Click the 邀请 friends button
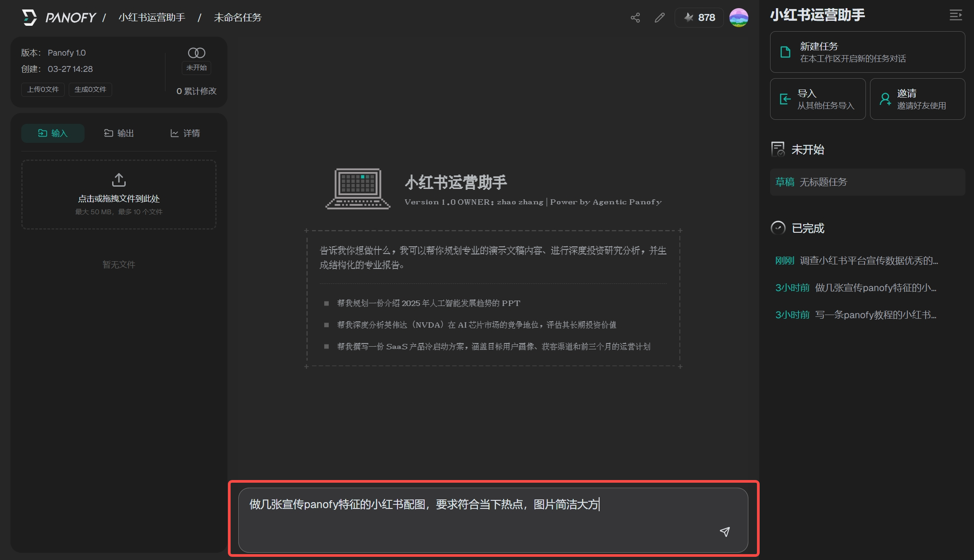Viewport: 974px width, 560px height. coord(917,99)
